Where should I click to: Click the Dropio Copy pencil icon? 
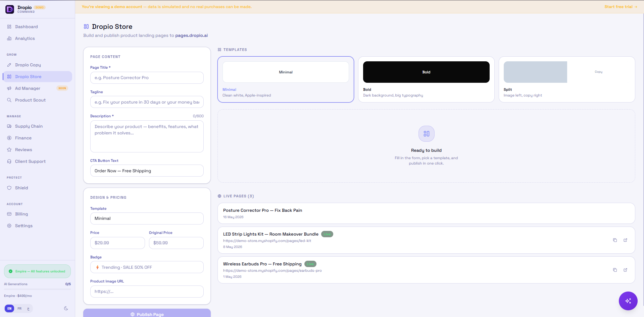[x=9, y=65]
